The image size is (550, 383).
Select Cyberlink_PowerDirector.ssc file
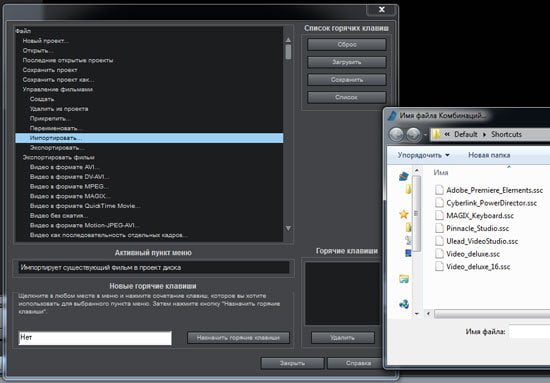[x=486, y=203]
